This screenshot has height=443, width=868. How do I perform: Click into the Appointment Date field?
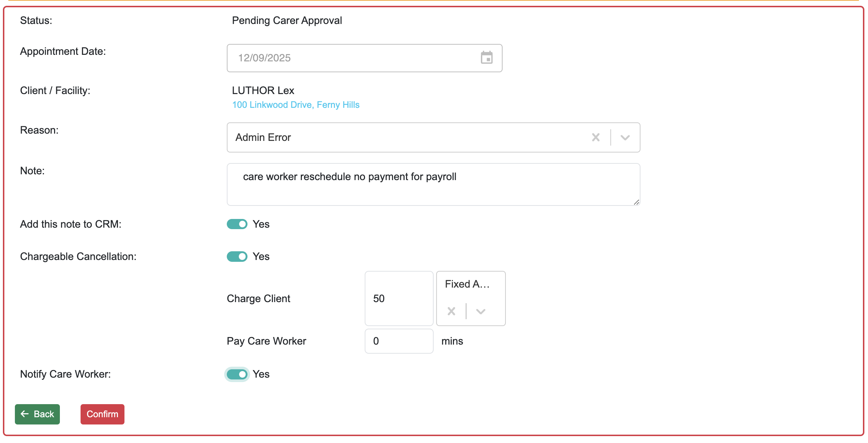click(348, 58)
